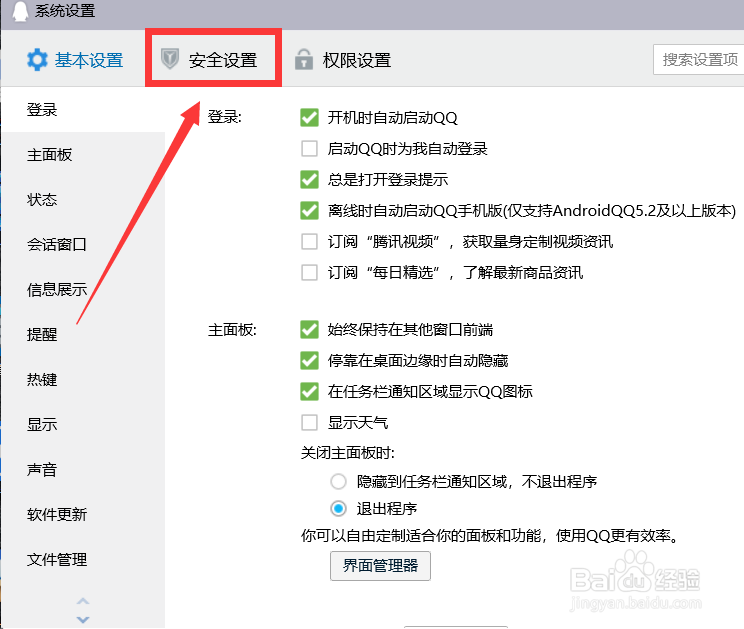Toggle 停靠在桌面边缘时自动隐藏 checkbox
This screenshot has height=629, width=744.
(x=309, y=361)
